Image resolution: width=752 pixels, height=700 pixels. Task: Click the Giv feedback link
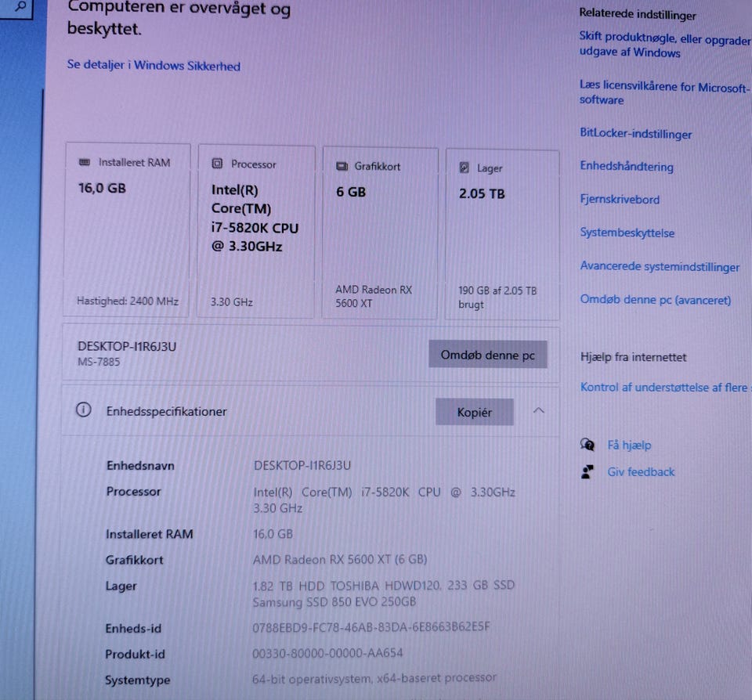coord(641,472)
